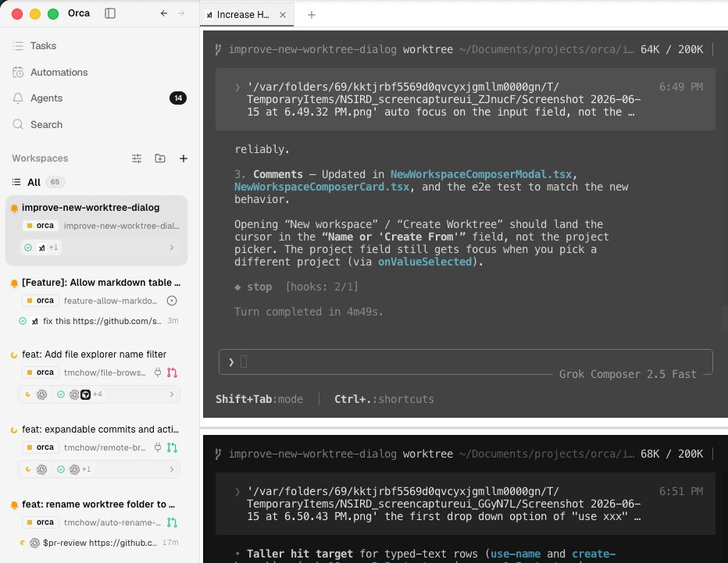Image resolution: width=728 pixels, height=563 pixels.
Task: Go forward with the right arrow
Action: 181,13
